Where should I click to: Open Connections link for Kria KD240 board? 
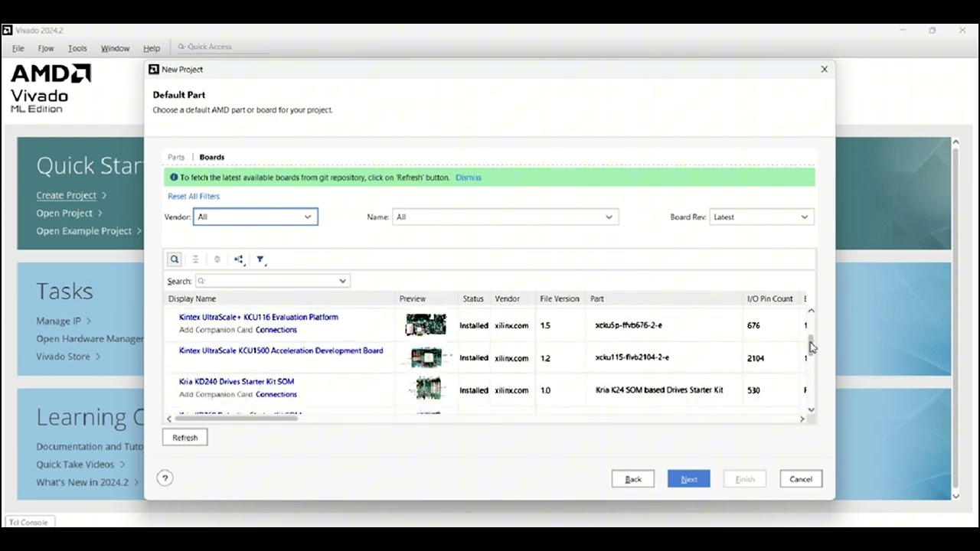276,394
